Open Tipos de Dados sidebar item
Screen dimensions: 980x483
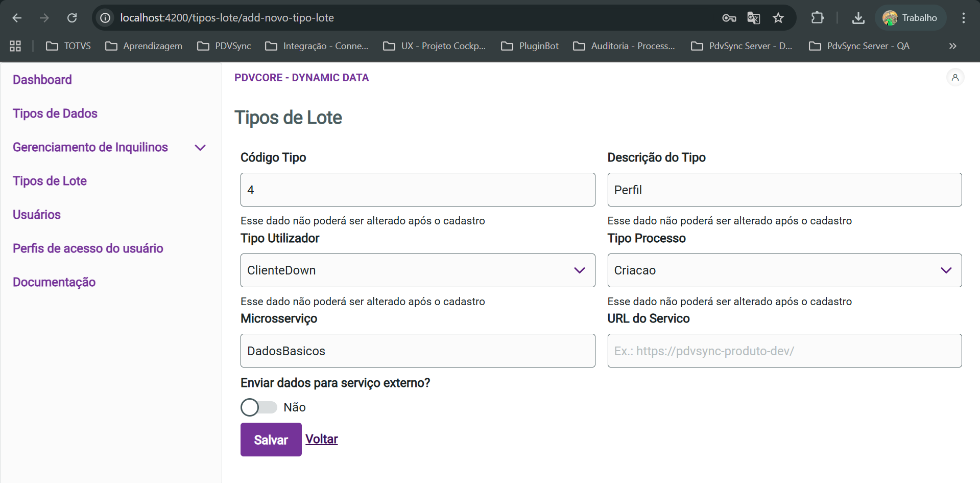click(55, 113)
